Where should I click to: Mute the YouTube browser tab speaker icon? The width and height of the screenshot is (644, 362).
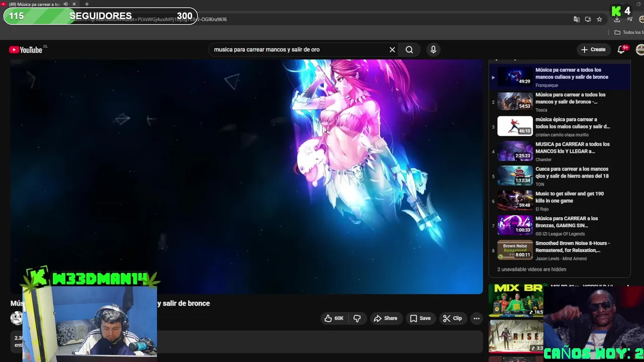point(65,4)
